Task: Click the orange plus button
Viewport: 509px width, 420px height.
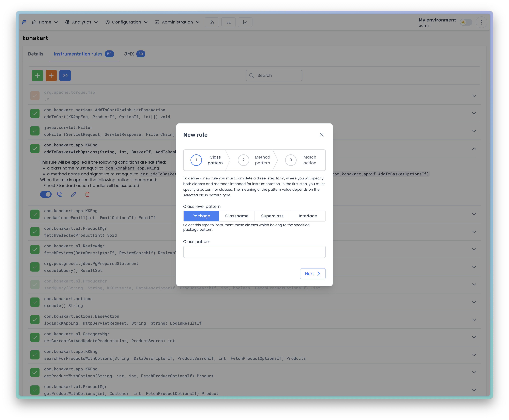Action: pyautogui.click(x=51, y=76)
